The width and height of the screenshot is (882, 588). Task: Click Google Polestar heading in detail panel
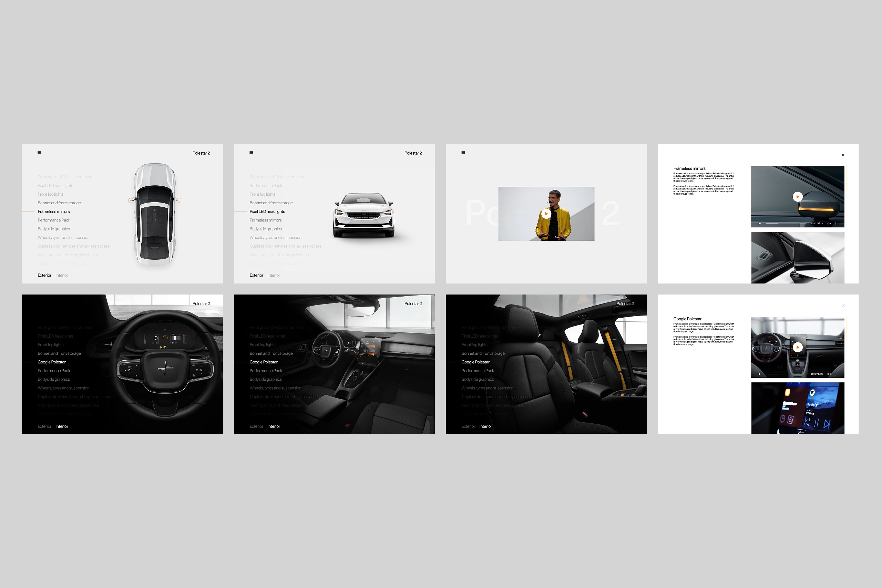pos(687,319)
